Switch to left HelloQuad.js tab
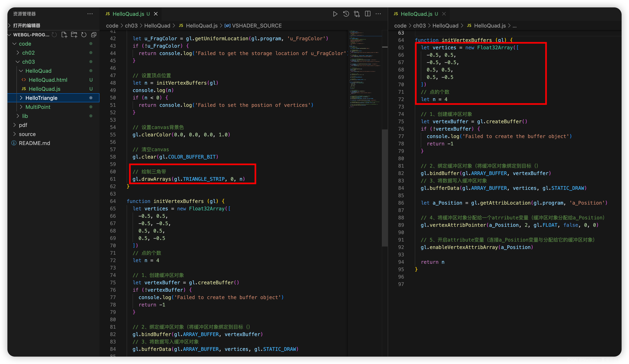 (x=128, y=14)
